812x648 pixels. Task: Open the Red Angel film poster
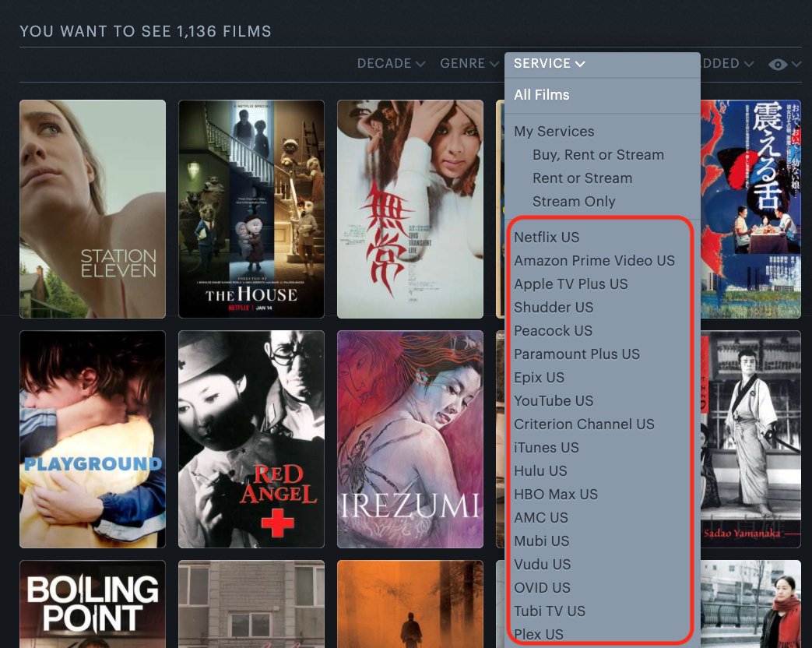[251, 439]
